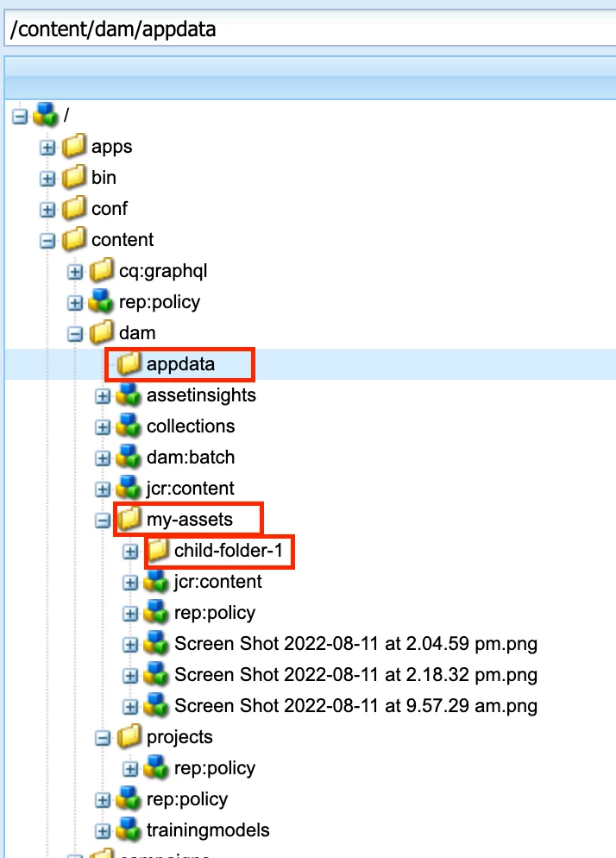Click the cq:graphql folder icon
Screen dimensions: 616x858
[101, 270]
